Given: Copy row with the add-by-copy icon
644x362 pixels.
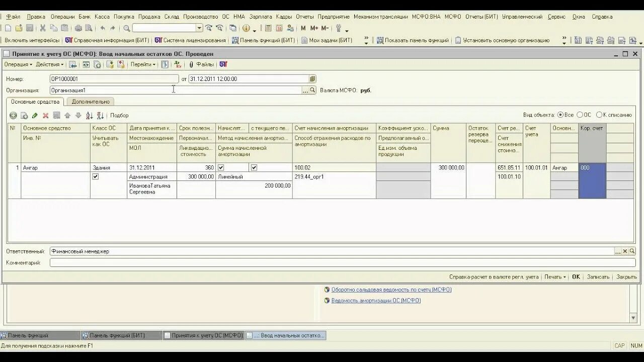Looking at the screenshot, I should coord(24,116).
